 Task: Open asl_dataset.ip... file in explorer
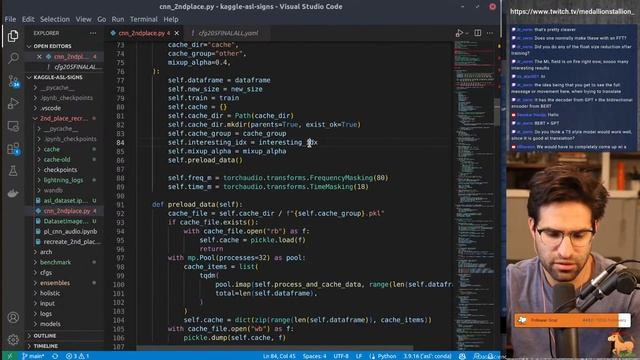click(65, 200)
